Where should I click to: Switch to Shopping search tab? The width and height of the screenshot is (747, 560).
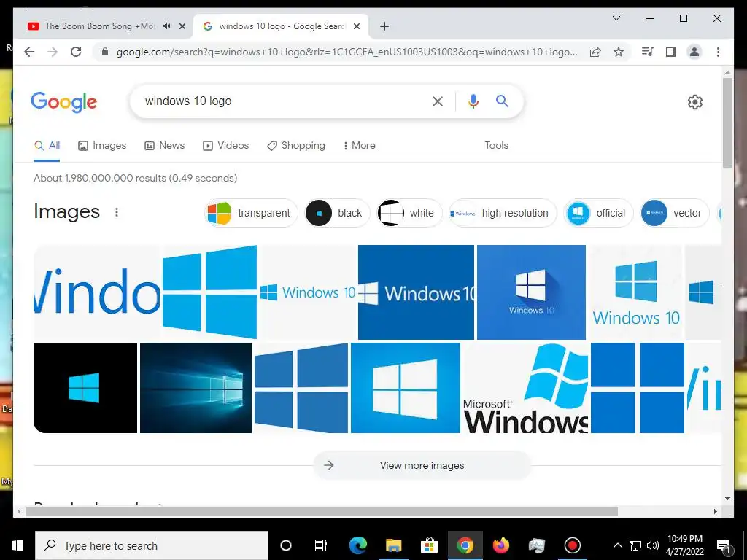[x=296, y=145]
